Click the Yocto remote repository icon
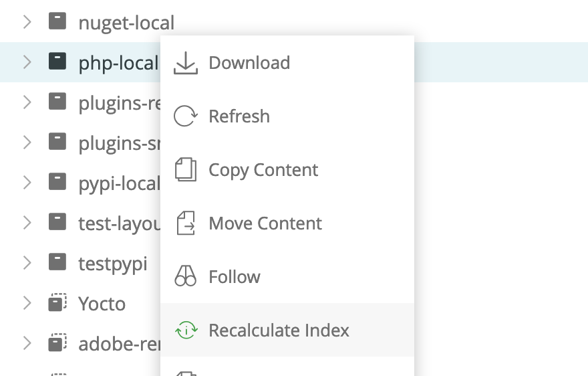This screenshot has height=376, width=588. coord(58,304)
